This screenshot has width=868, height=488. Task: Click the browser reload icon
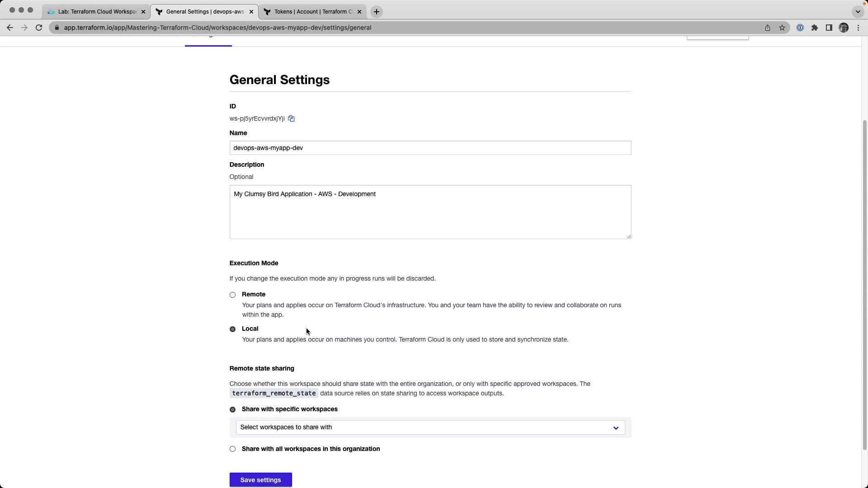39,28
